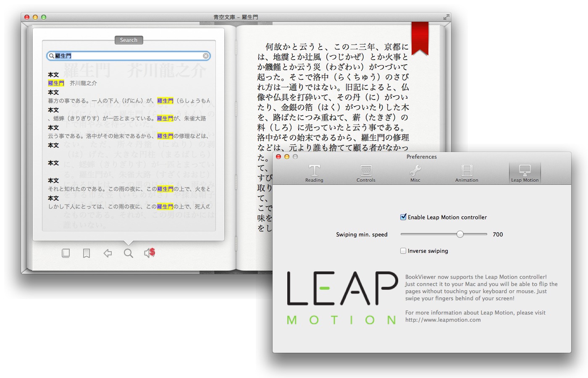Open the http://www.leapmotion.com link
Screen dimensions: 588x378
click(x=443, y=320)
